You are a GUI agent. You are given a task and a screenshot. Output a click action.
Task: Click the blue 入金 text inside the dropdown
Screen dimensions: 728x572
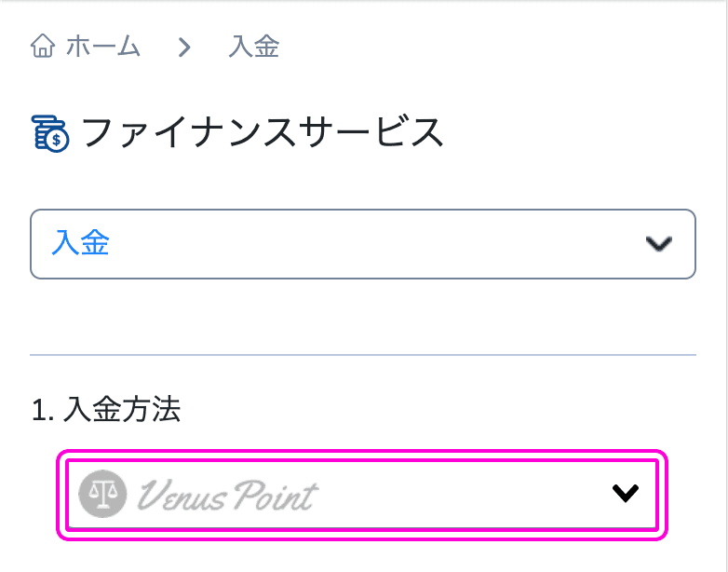(80, 243)
